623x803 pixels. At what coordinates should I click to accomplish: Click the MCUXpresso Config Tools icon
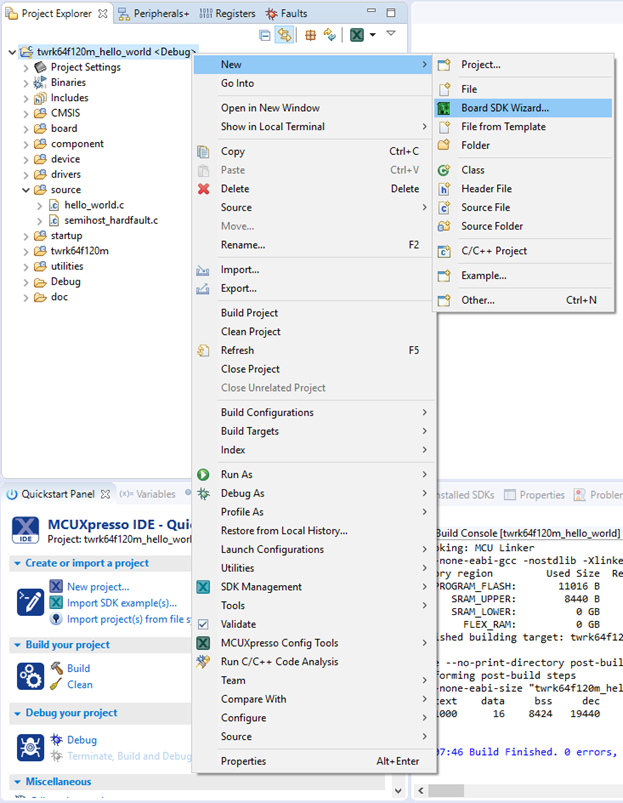[x=203, y=643]
